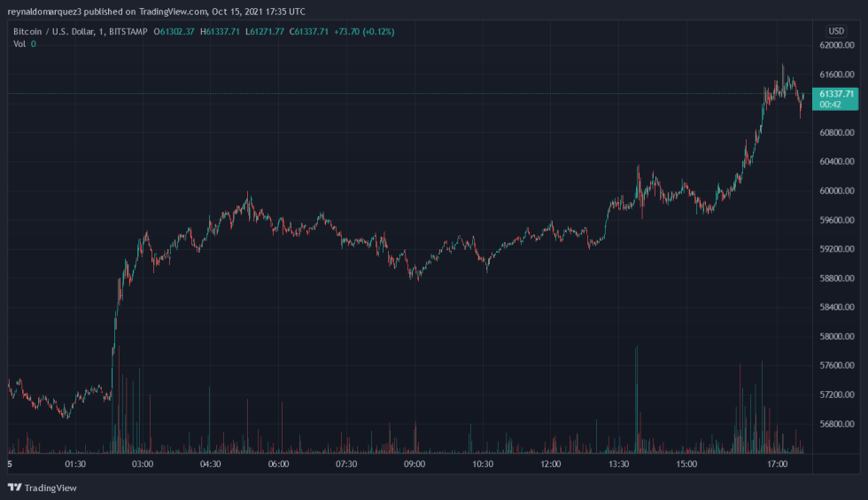Select the USD currency button
This screenshot has width=868, height=500.
836,31
